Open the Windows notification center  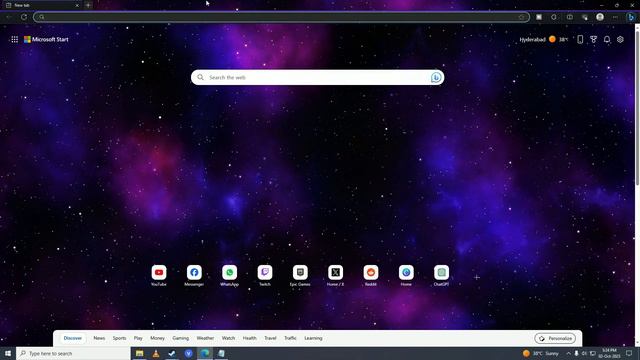629,353
